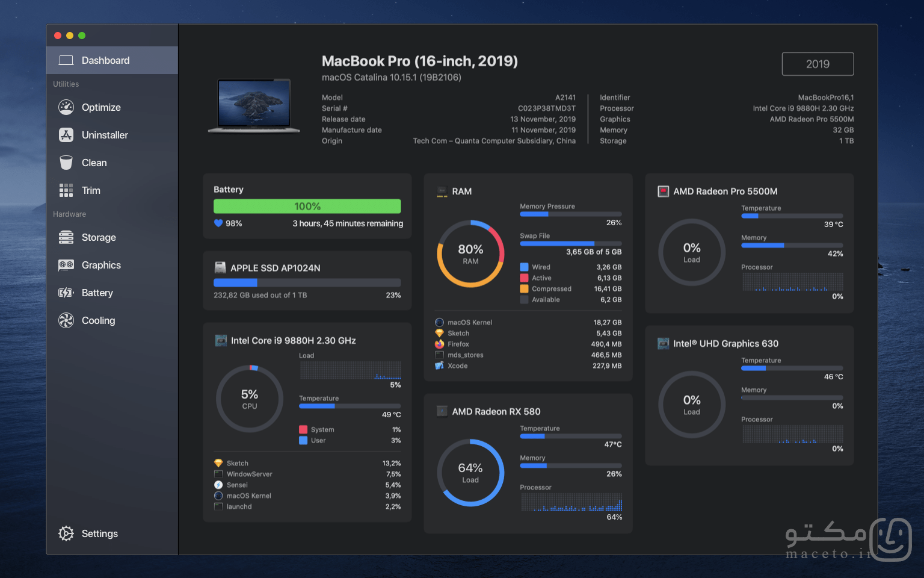Click the Radeon Pro 5500M 0% load ring
Viewport: 924px width, 578px height.
point(692,252)
